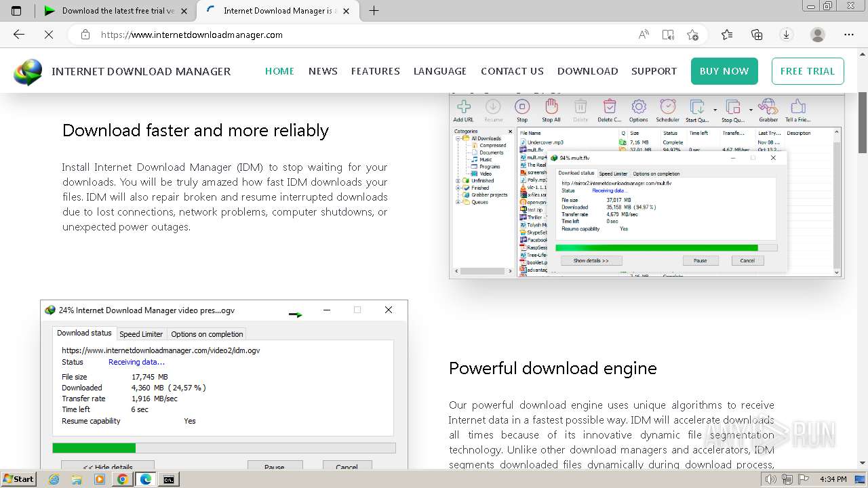Image resolution: width=868 pixels, height=488 pixels.
Task: Open the CONTACT US page
Action: (512, 71)
